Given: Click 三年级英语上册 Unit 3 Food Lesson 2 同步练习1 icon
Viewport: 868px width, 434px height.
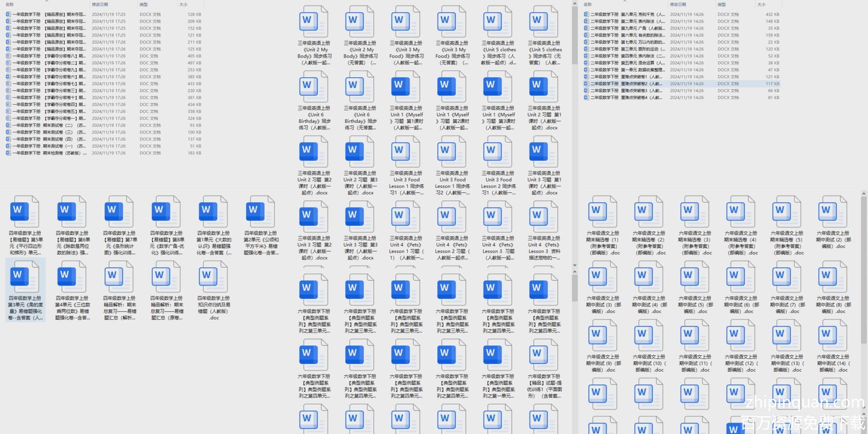Looking at the screenshot, I should point(498,151).
